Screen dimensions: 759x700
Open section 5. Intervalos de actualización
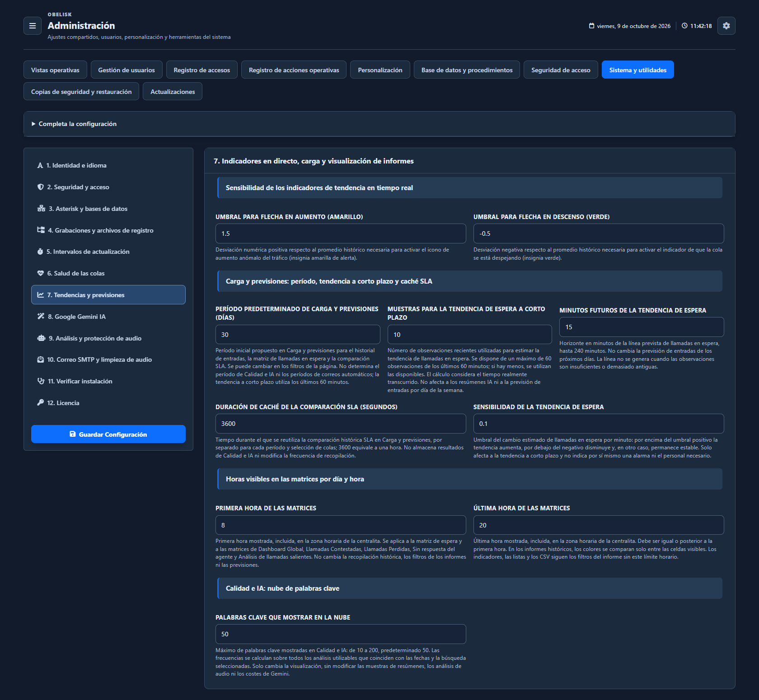tap(108, 252)
